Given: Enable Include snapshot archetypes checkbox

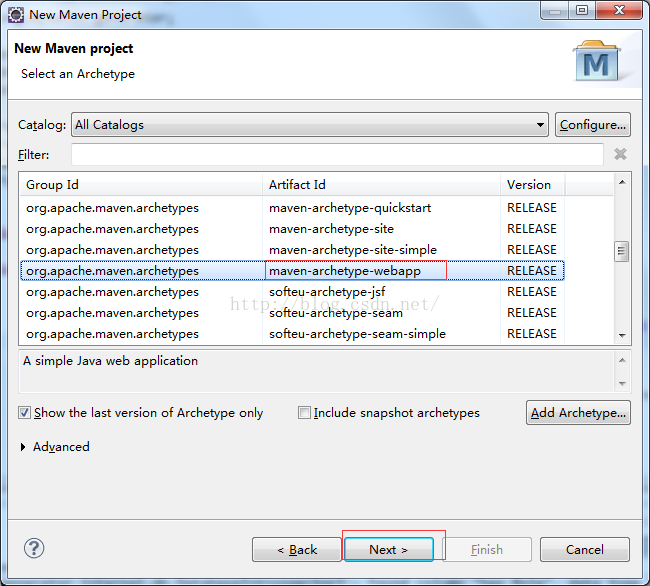Looking at the screenshot, I should (x=304, y=413).
